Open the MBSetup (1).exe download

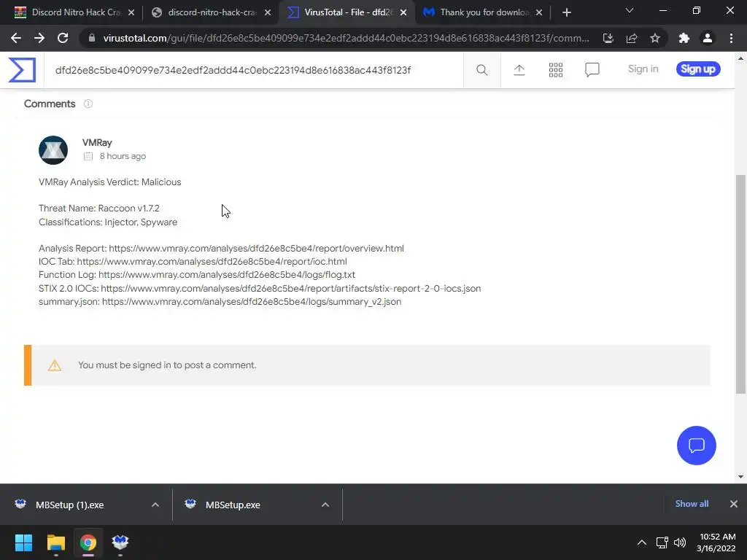[70, 505]
